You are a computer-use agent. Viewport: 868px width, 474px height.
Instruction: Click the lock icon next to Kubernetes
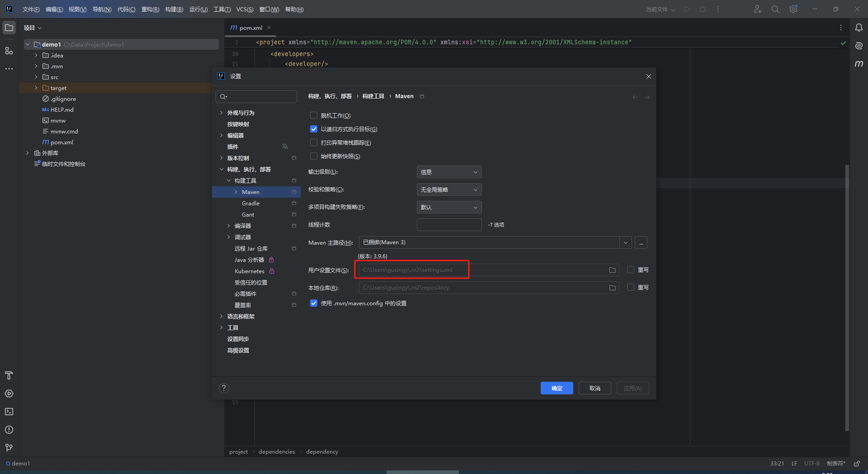(272, 271)
